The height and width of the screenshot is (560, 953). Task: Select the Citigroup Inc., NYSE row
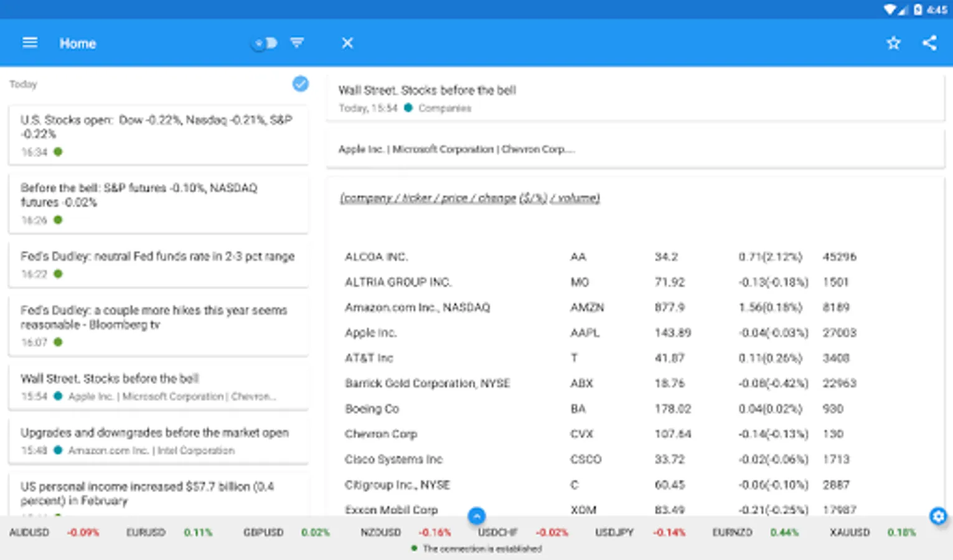pos(601,485)
